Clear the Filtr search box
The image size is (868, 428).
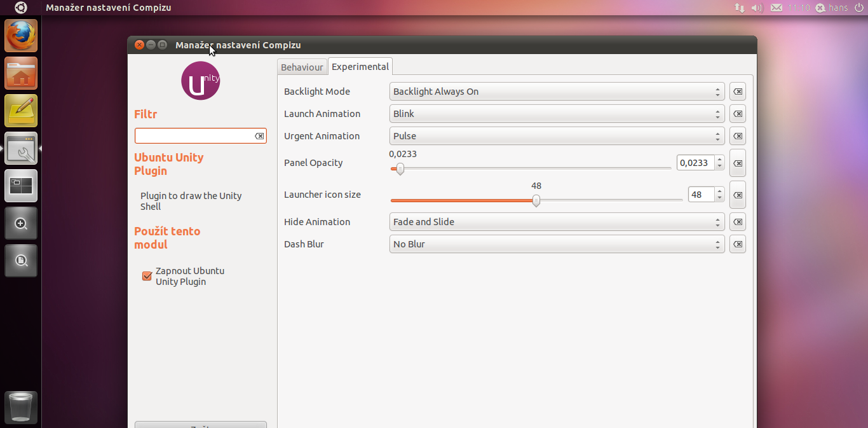coord(259,136)
